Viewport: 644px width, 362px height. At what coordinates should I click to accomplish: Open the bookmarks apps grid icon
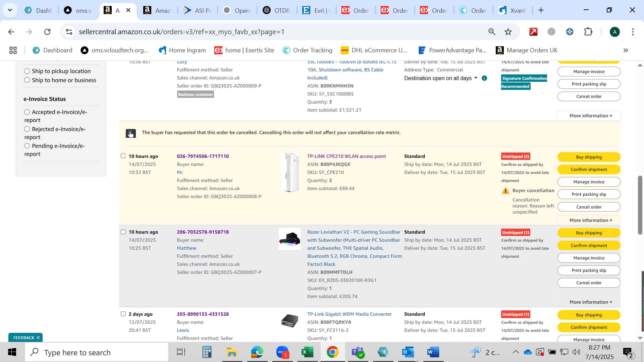tap(13, 50)
